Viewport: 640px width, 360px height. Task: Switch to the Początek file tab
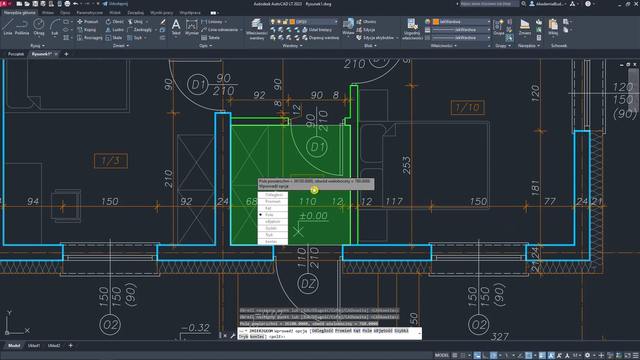point(16,54)
